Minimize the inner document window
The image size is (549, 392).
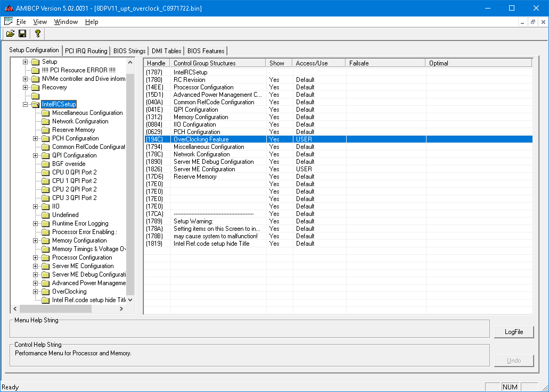(x=522, y=22)
